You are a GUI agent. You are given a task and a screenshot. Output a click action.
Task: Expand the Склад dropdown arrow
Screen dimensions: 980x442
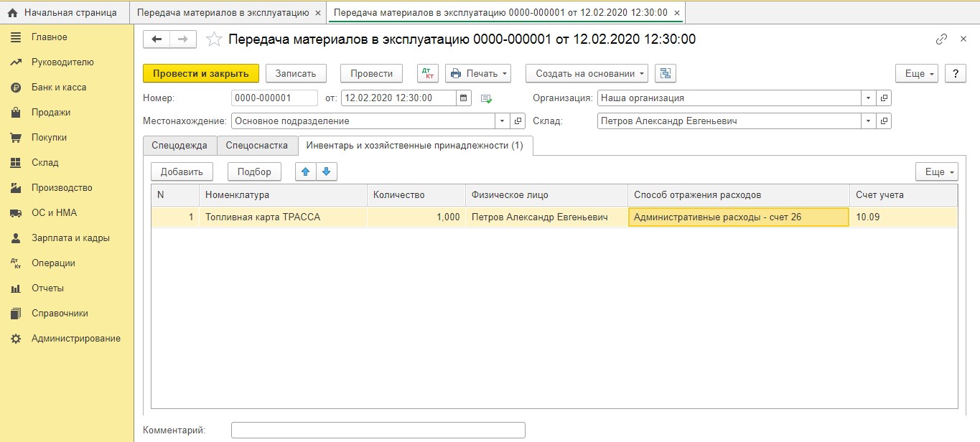pos(869,121)
